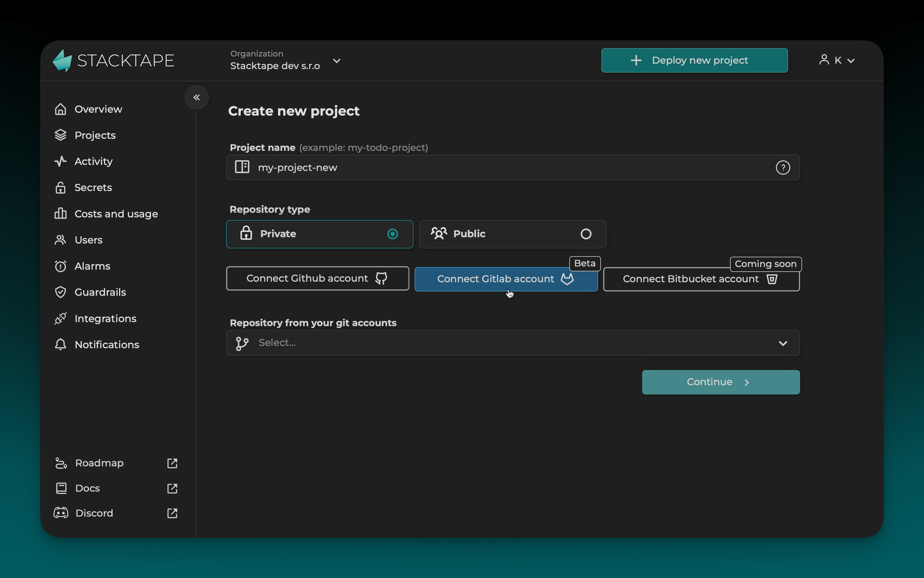Open Activity page from sidebar
The height and width of the screenshot is (578, 924).
point(84,161)
